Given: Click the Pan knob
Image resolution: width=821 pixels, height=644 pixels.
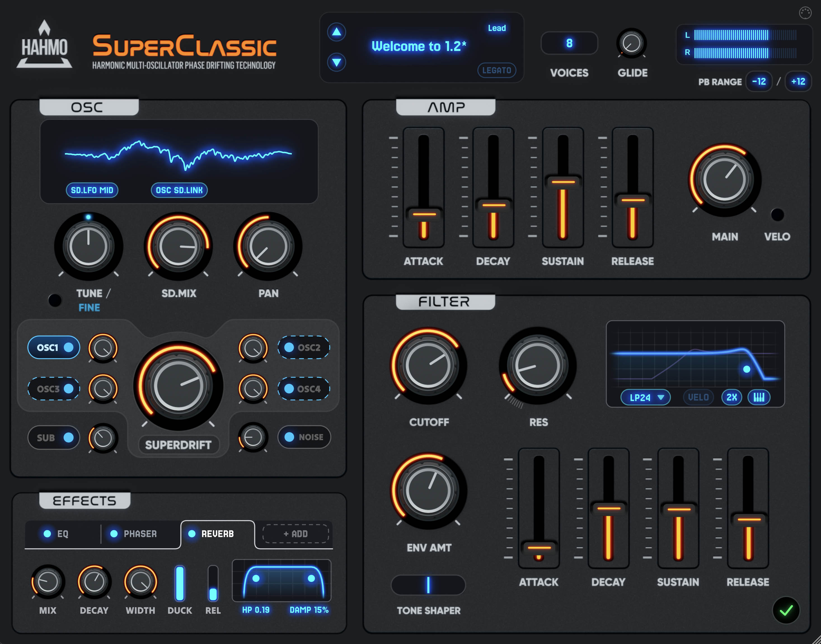Looking at the screenshot, I should [268, 247].
